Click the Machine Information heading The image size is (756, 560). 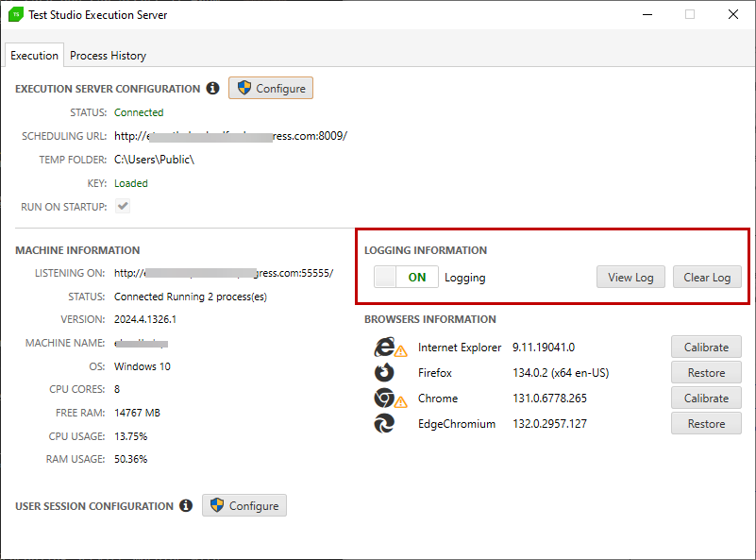tap(77, 250)
